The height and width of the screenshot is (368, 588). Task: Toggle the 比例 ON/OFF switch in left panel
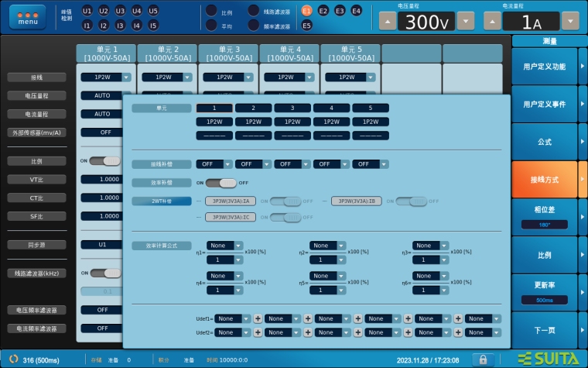(x=105, y=161)
